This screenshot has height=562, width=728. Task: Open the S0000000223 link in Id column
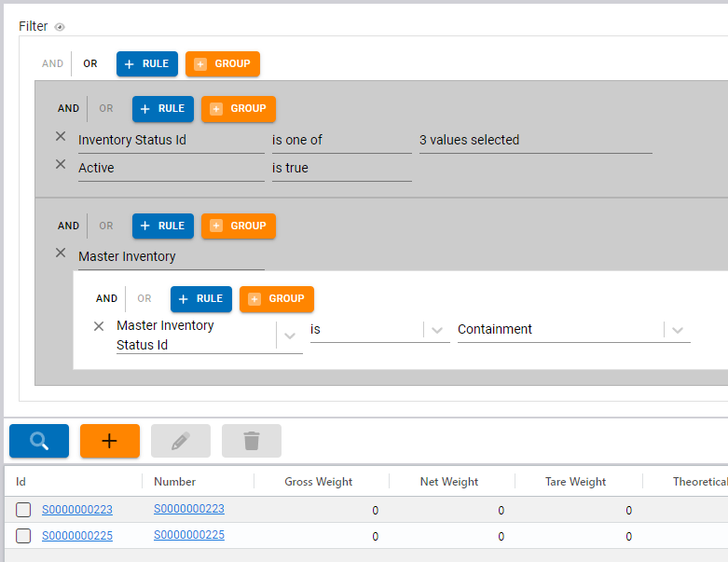tap(76, 510)
